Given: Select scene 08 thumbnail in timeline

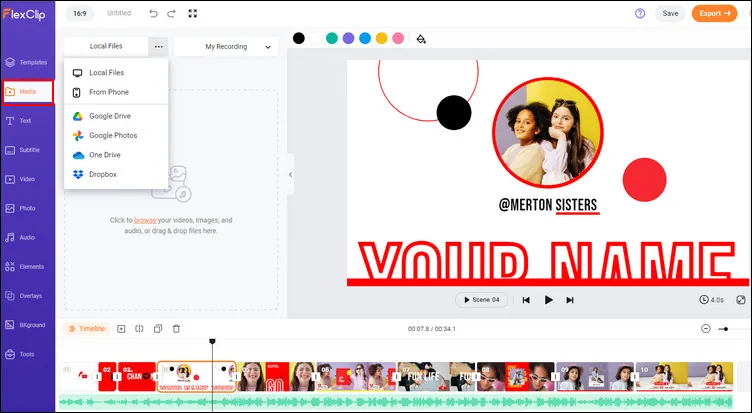Looking at the screenshot, I should [x=516, y=377].
